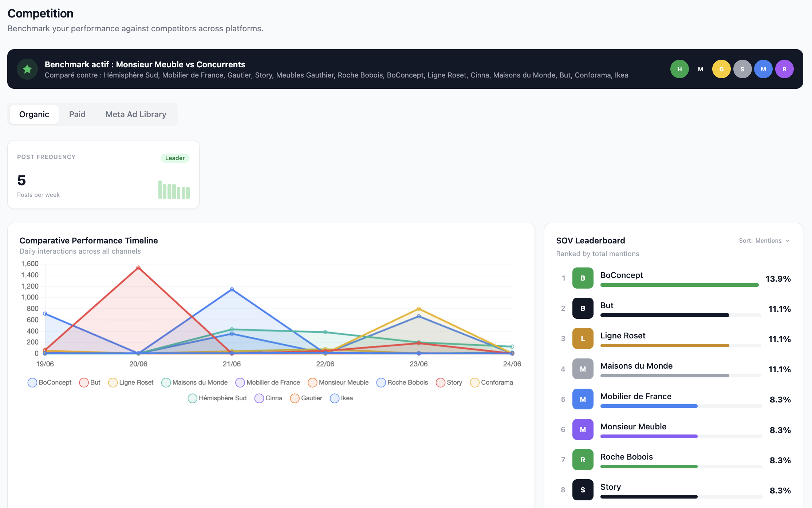Toggle Cinna series in chart legend
Screen dimensions: 812x508
[268, 398]
